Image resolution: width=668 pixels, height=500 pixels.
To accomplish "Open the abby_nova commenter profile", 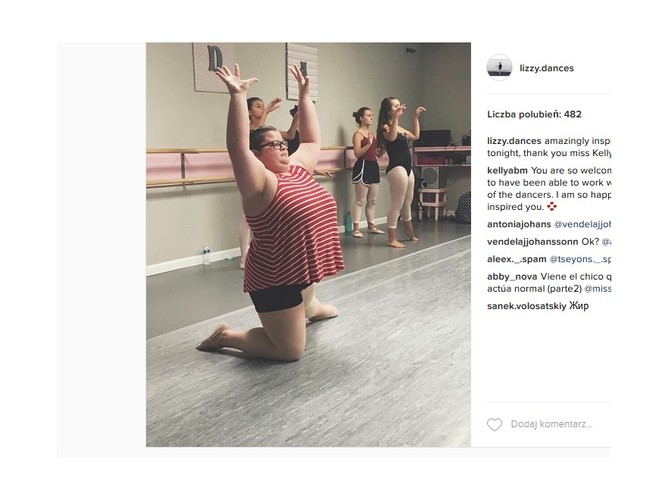I will click(x=513, y=276).
